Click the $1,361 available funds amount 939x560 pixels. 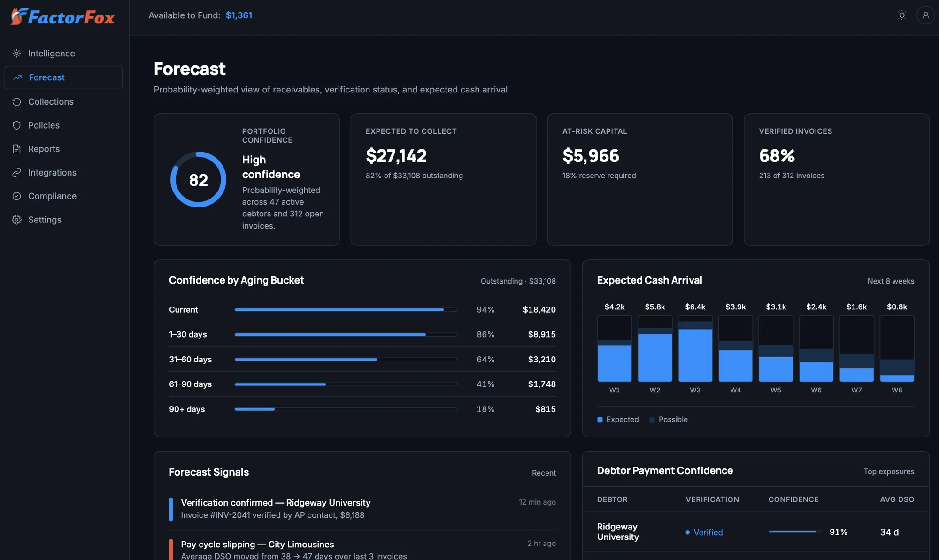click(239, 15)
